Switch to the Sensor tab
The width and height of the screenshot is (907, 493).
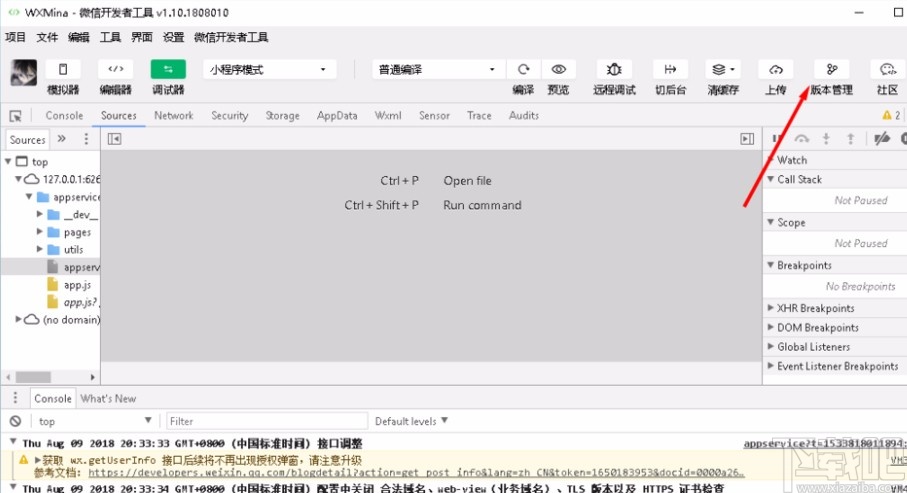click(434, 116)
